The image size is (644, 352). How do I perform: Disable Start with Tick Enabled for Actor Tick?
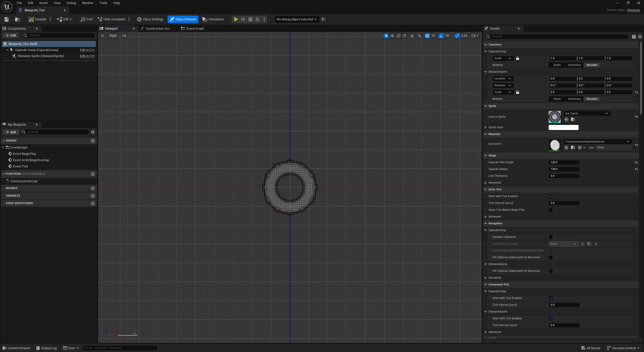pos(551,196)
